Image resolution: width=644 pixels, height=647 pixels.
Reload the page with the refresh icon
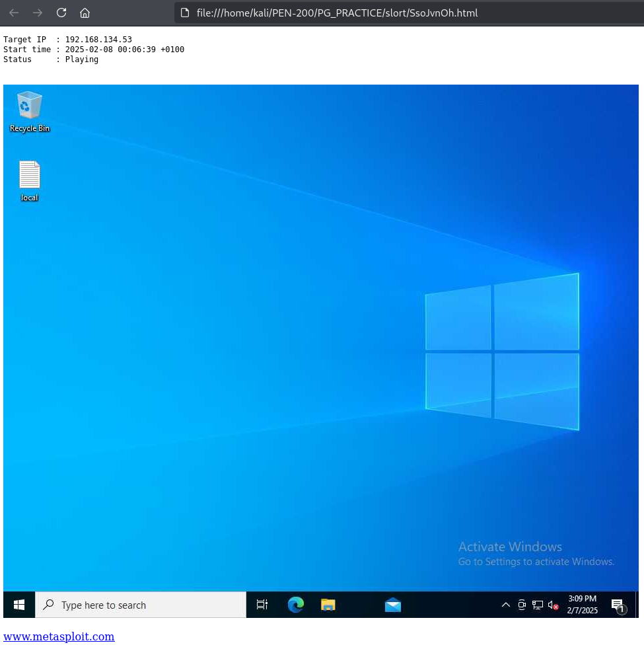pos(61,13)
